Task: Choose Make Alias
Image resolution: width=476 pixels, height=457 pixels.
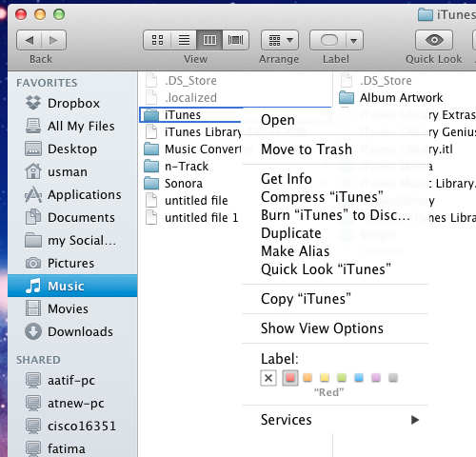Action: [335, 251]
